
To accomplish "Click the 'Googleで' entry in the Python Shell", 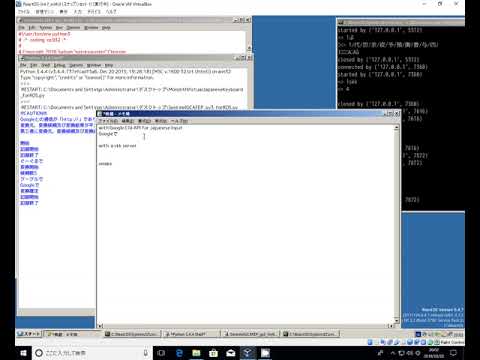I will (x=29, y=185).
